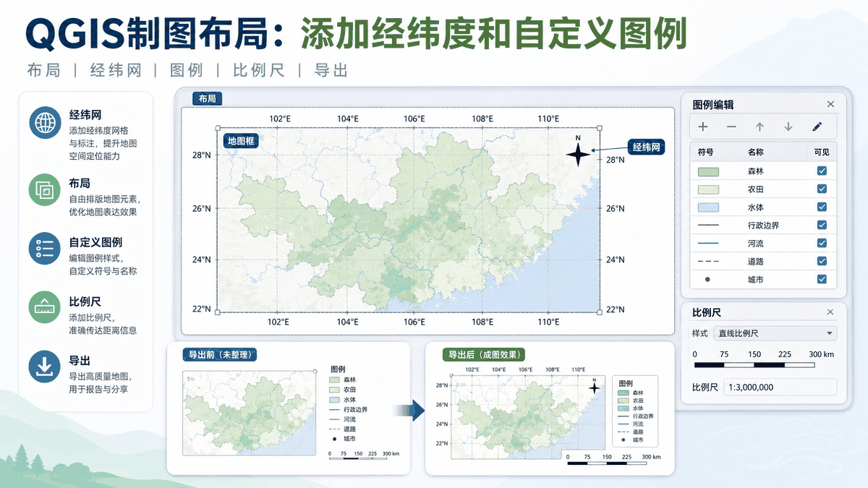Viewport: 868px width, 488px height.
Task: Select the 图例 tab in subtitle bar
Action: click(x=186, y=70)
